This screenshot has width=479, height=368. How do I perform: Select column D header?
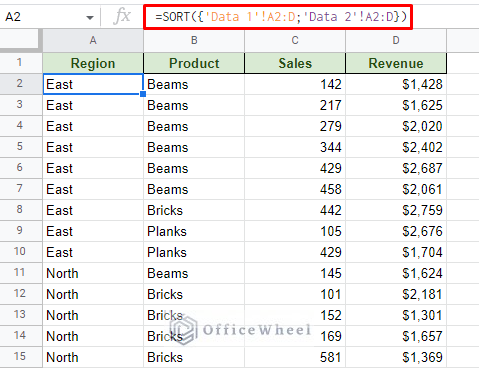point(396,40)
